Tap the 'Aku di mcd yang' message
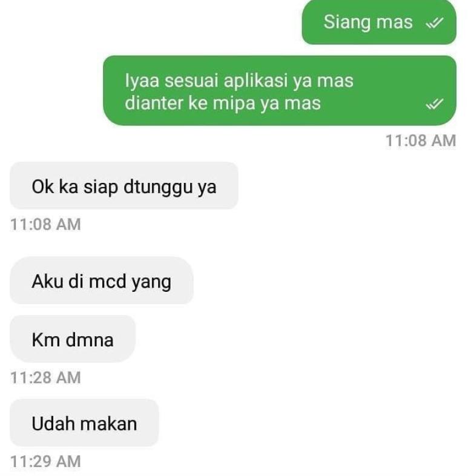468x476 pixels. click(x=102, y=280)
